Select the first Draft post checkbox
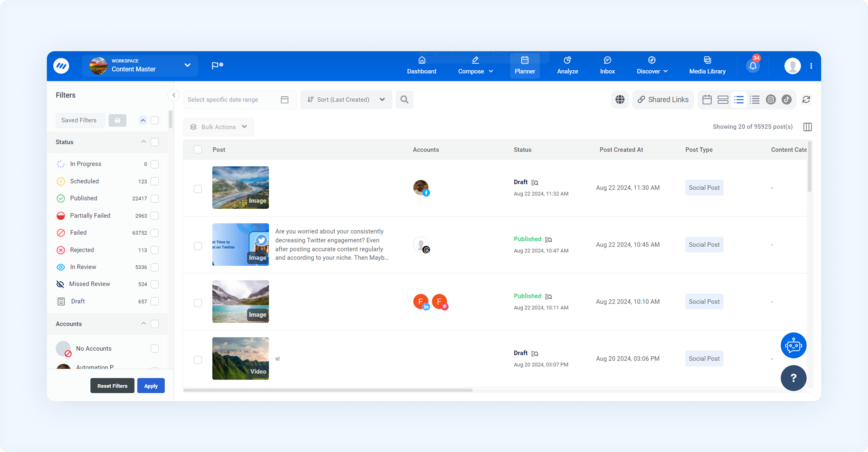Screen dimensions: 868x452 coord(198,189)
